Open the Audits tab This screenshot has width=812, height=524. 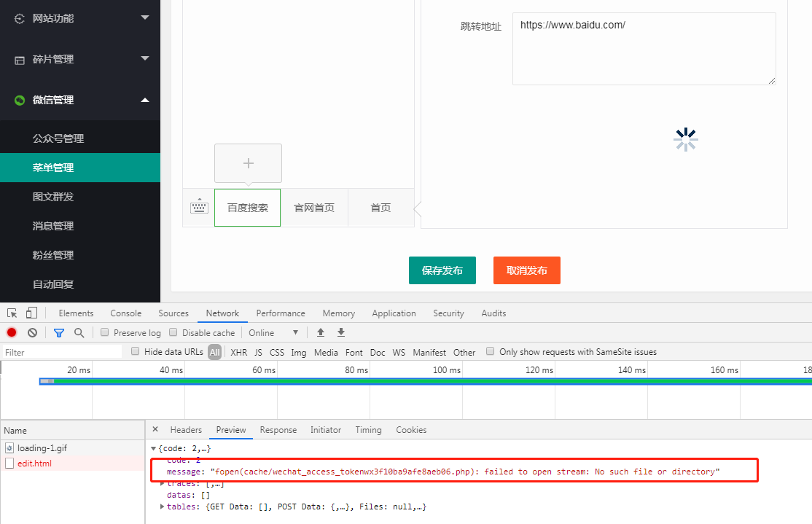tap(493, 313)
